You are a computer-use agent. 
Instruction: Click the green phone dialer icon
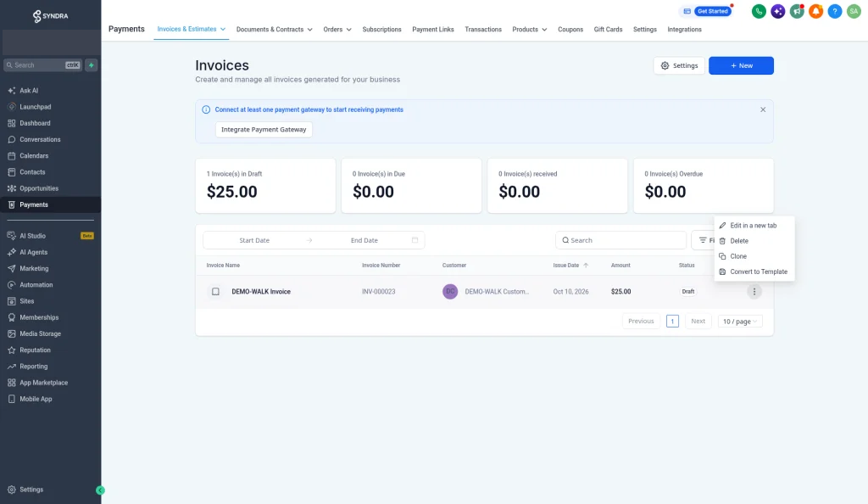(759, 11)
